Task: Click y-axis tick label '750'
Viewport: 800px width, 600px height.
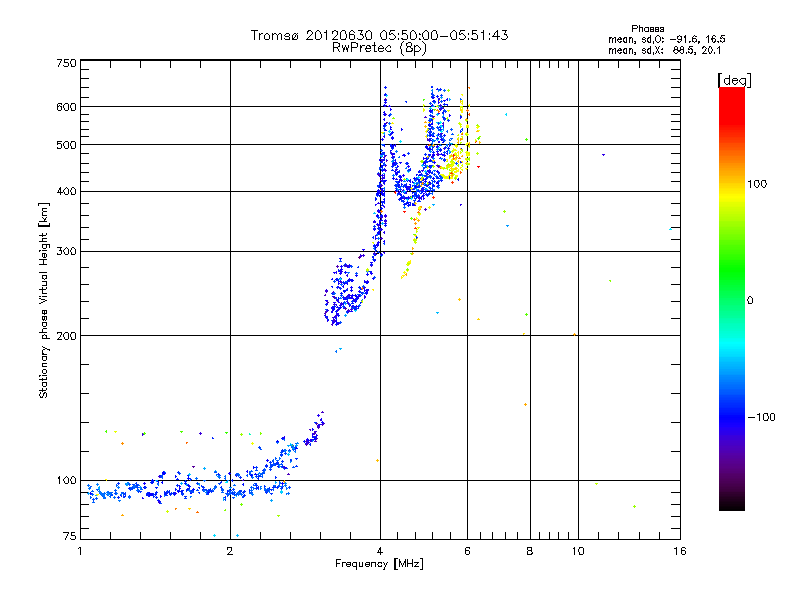Action: [x=66, y=63]
